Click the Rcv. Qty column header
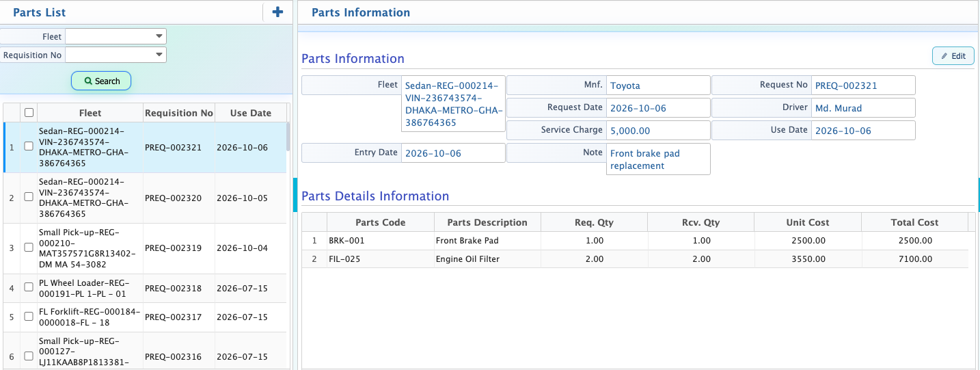Screen dimensions: 980x370 coord(700,222)
